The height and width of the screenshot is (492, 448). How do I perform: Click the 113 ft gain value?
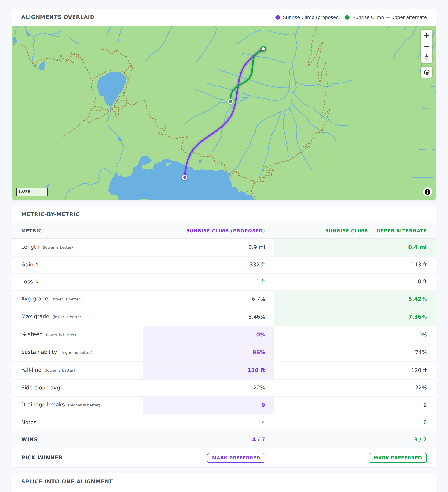(419, 265)
